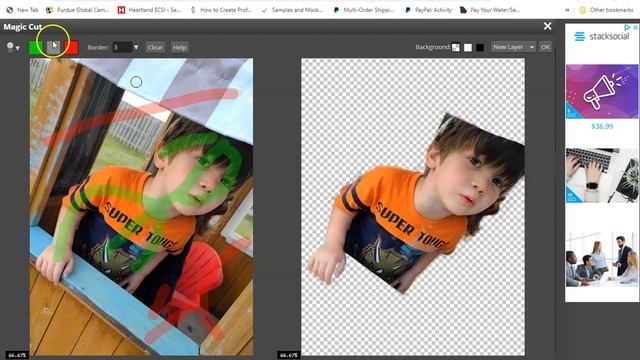The image size is (640, 360).
Task: Open the Other bookmarks folder
Action: 607,10
